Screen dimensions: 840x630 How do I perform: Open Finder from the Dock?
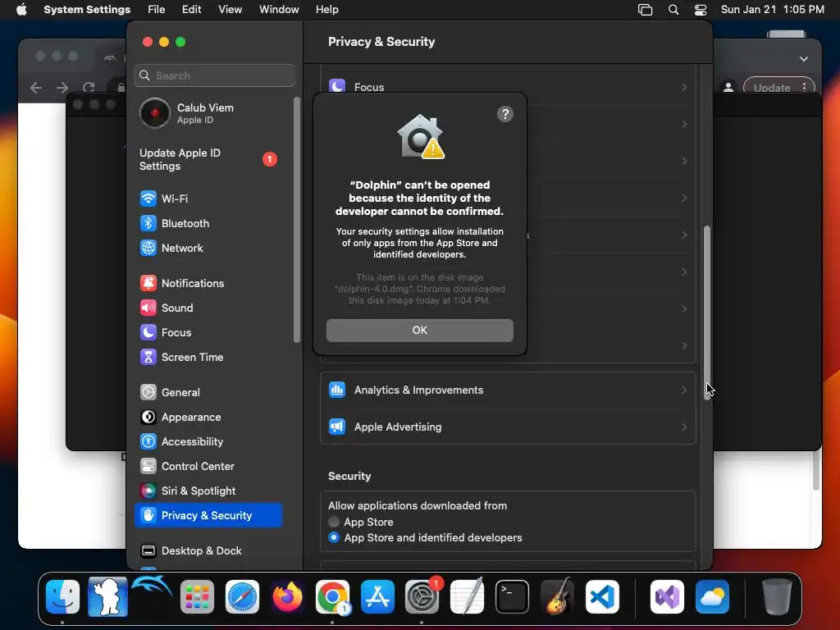click(x=62, y=597)
